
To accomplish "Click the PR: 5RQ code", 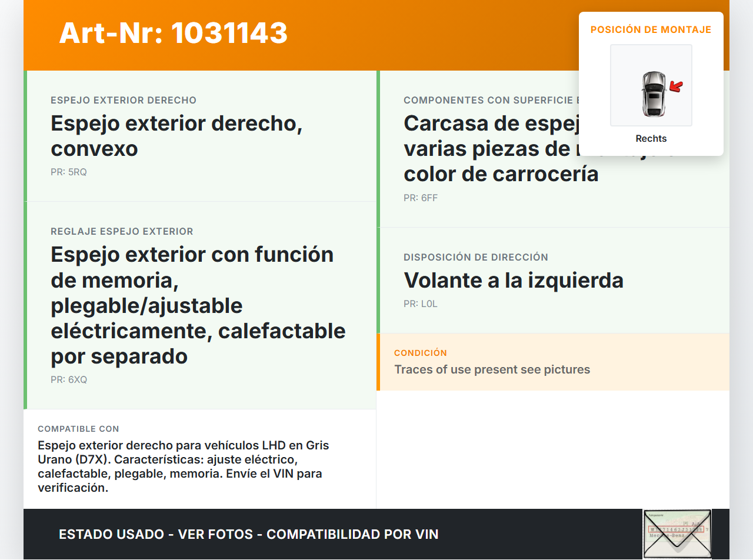I will (x=69, y=172).
